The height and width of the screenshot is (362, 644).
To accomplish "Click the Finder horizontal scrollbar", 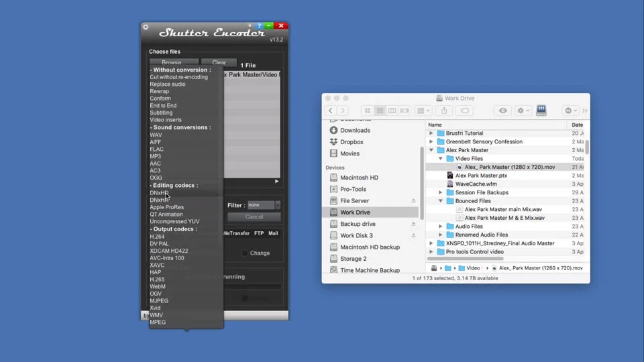I will (x=465, y=259).
